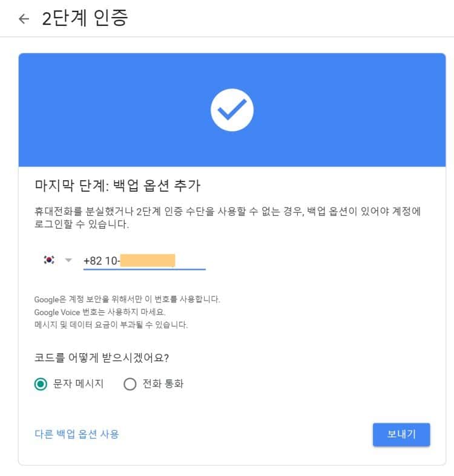Click the back arrow next to 2단계 인증
454x476 pixels.
(x=24, y=19)
